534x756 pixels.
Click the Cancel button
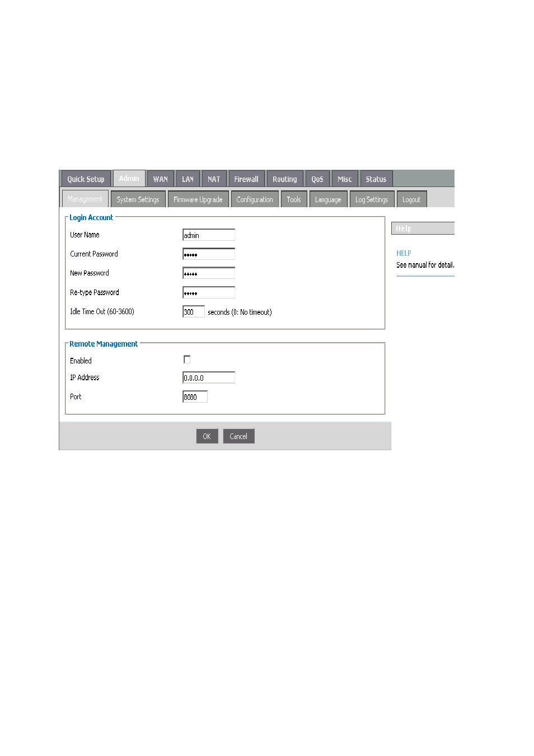pos(238,436)
